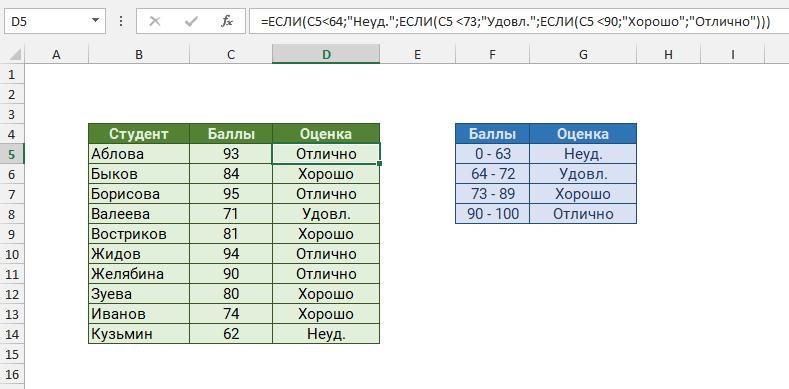Click the formula bar containing ЕСЛИ formula
Screen dimensions: 789x389
(518, 21)
